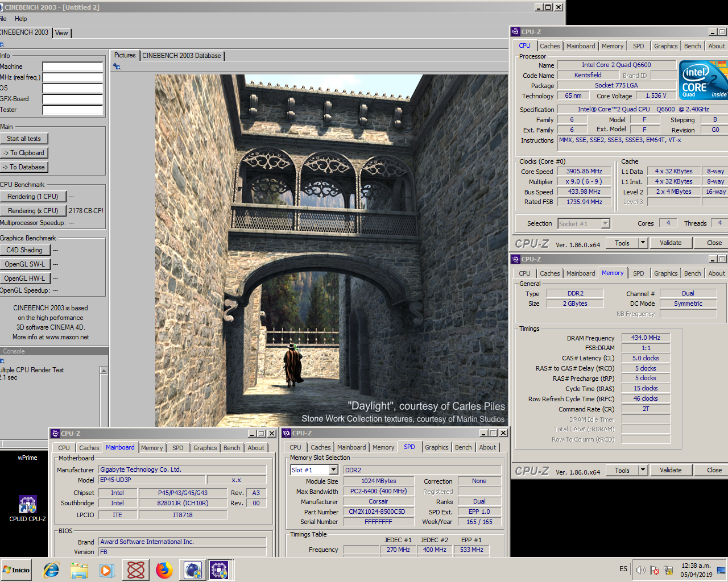Open Caches tab in CPU-Z CPU window

pos(549,46)
